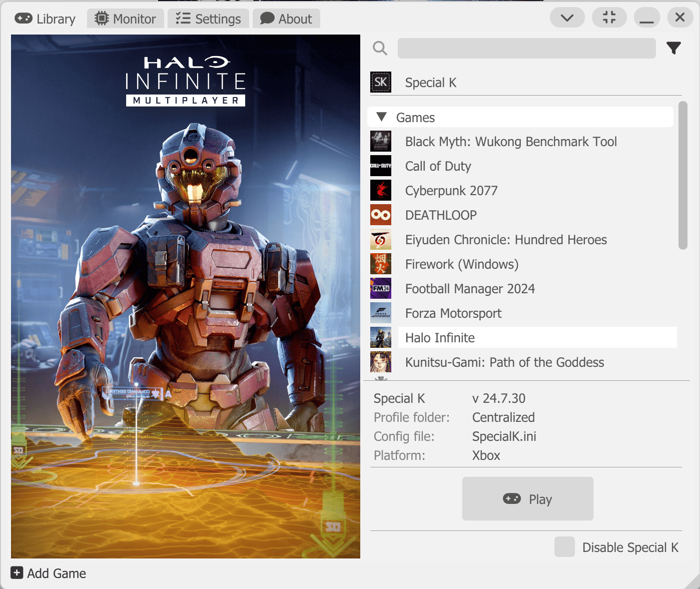Screen dimensions: 700x589
Task: Select Halo Infinite in list
Action: (537, 337)
